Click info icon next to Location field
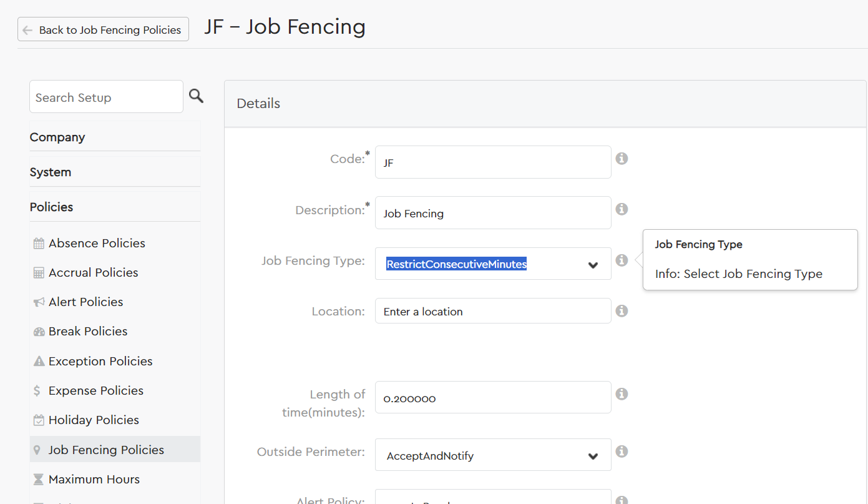Image resolution: width=868 pixels, height=504 pixels. tap(622, 311)
